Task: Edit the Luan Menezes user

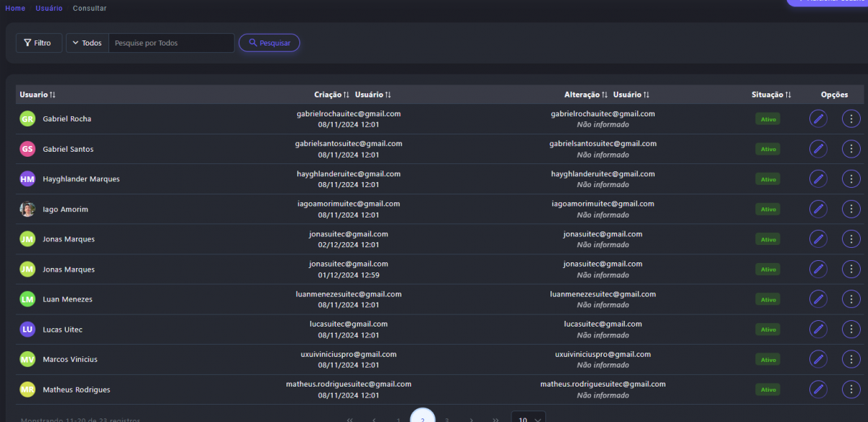Action: click(818, 299)
